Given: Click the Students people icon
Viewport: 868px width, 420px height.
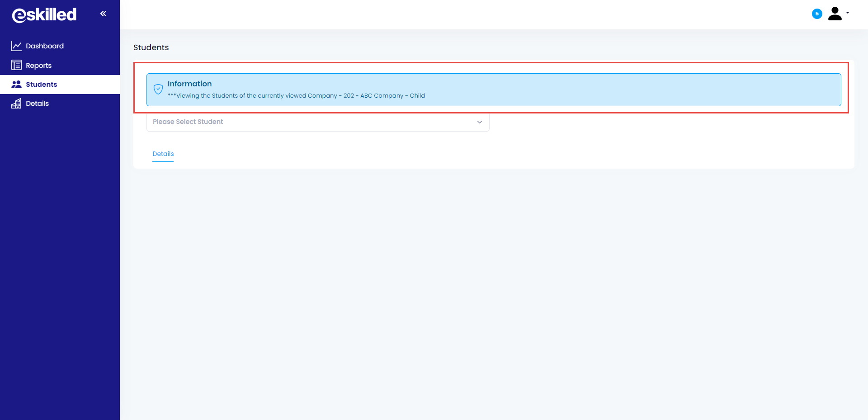Looking at the screenshot, I should point(16,85).
